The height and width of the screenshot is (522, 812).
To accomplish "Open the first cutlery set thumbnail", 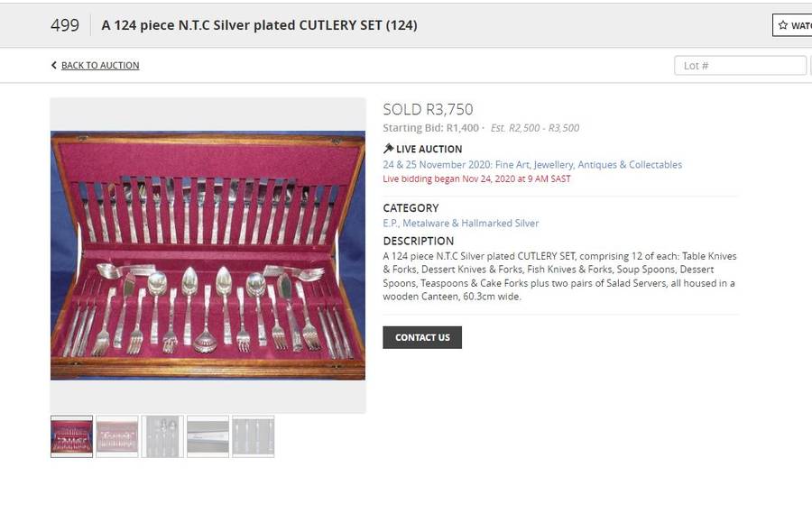I will (x=71, y=436).
